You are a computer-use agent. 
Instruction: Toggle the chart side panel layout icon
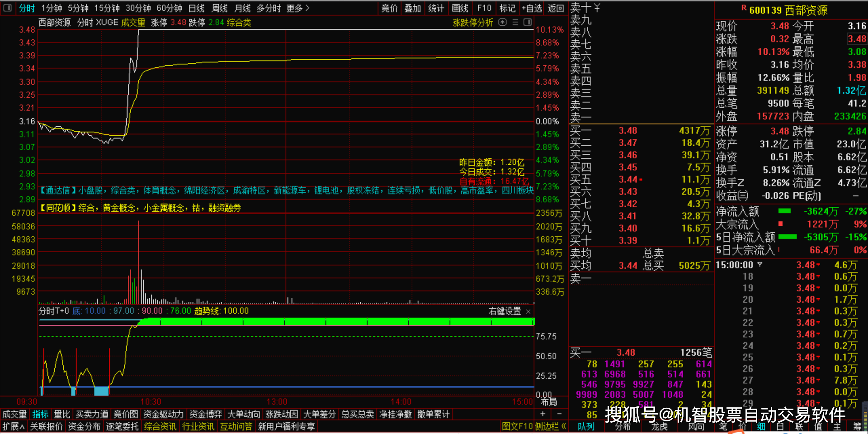click(528, 22)
